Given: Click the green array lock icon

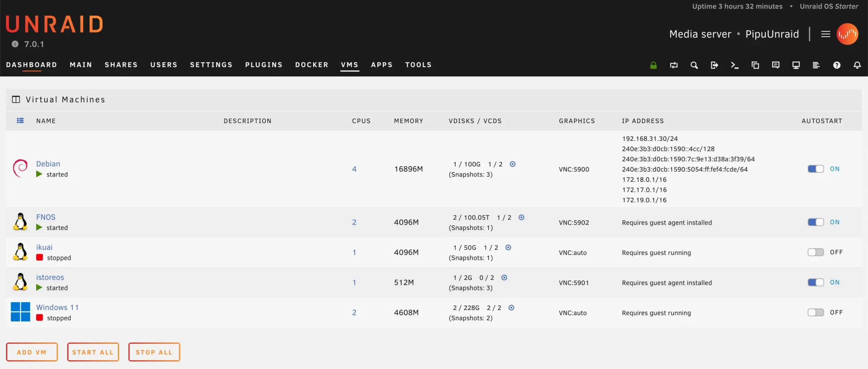Looking at the screenshot, I should click(x=653, y=65).
